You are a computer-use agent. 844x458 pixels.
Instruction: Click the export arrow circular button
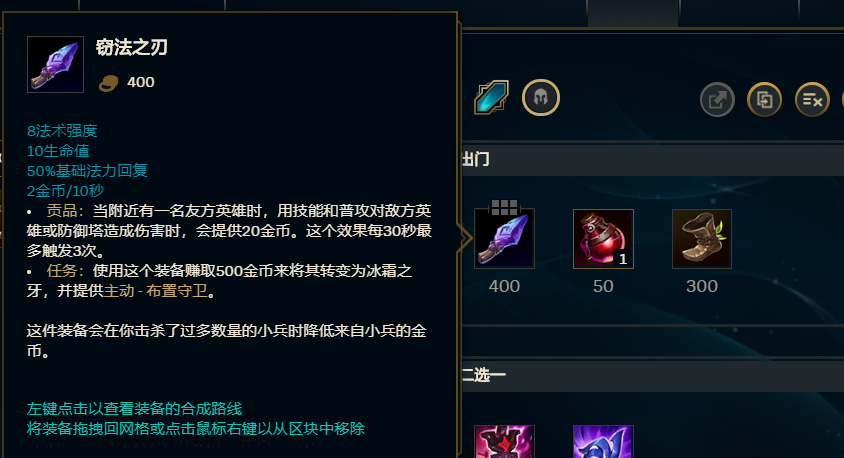pyautogui.click(x=717, y=100)
